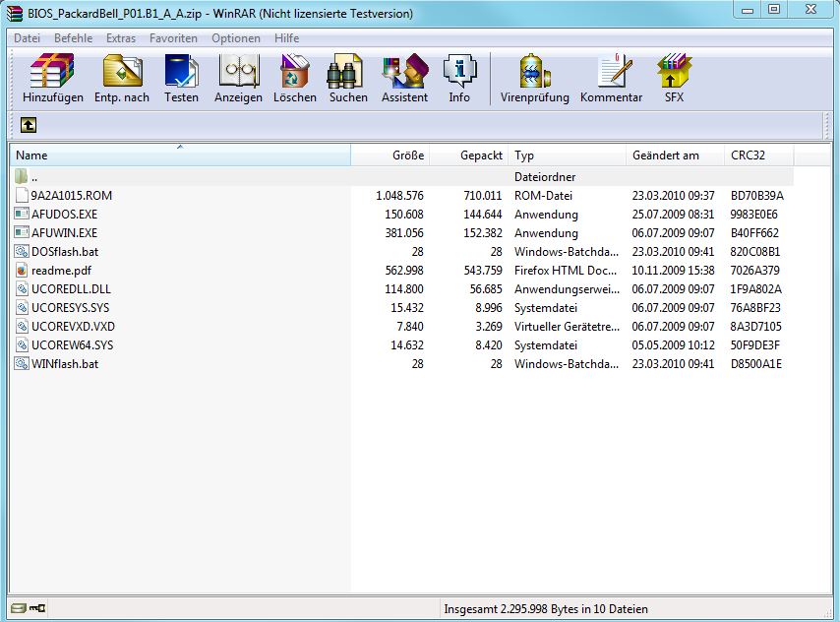The height and width of the screenshot is (622, 840).
Task: Run Virenprüfung virus scan icon
Action: pos(533,70)
